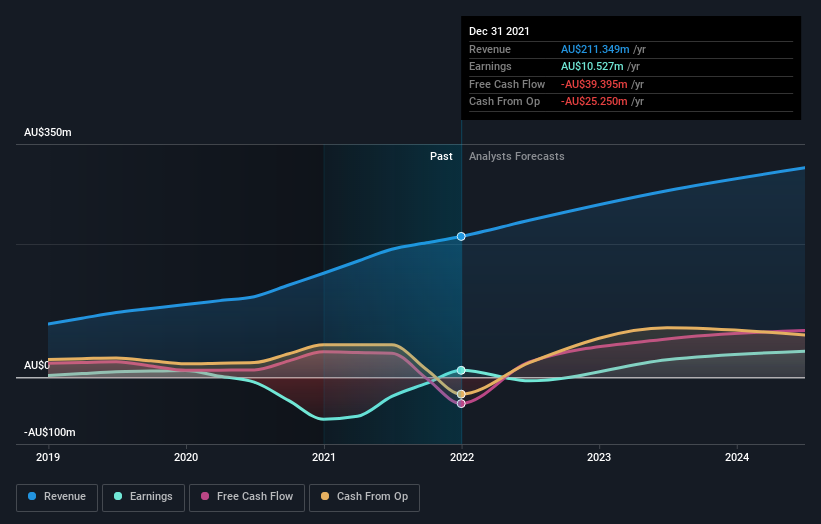Click the Free Cash Flow marker at 2022
821x524 pixels.
pos(461,404)
